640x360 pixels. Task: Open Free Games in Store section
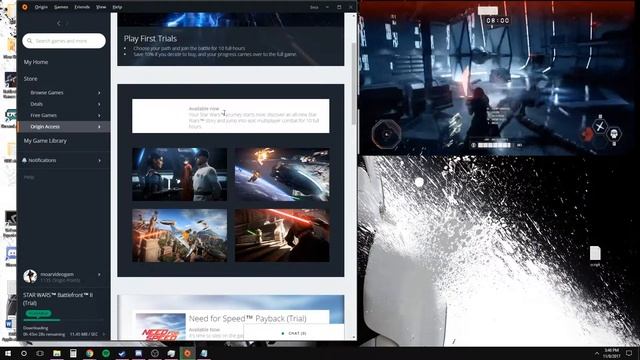point(43,116)
